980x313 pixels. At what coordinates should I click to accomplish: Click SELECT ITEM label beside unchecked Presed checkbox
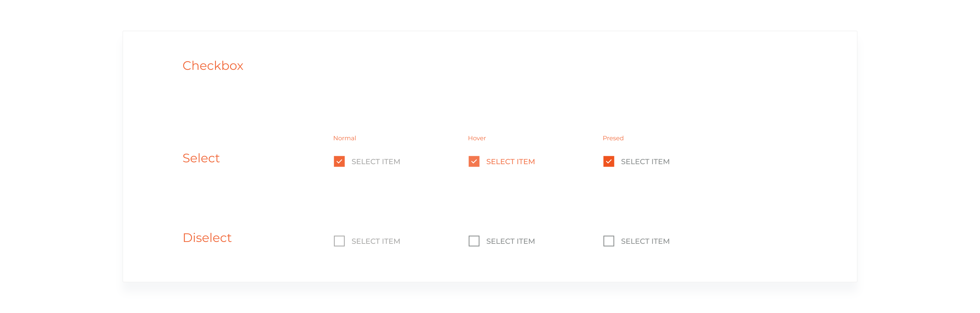pos(645,241)
